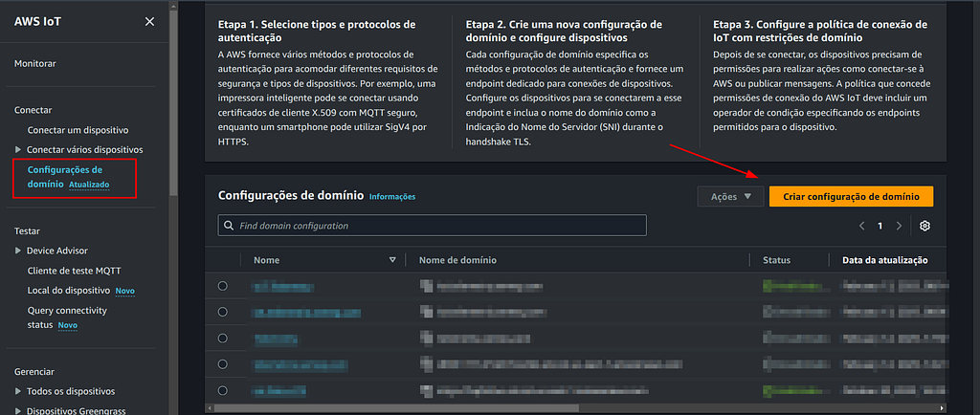The width and height of the screenshot is (980, 415).
Task: Click the Nome column header
Action: (266, 260)
